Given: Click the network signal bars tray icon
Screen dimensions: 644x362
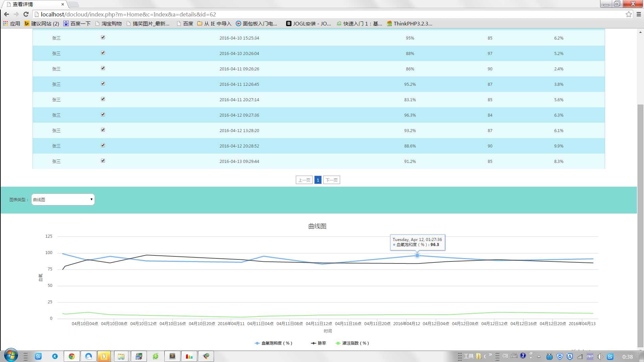Looking at the screenshot, I should tap(580, 357).
